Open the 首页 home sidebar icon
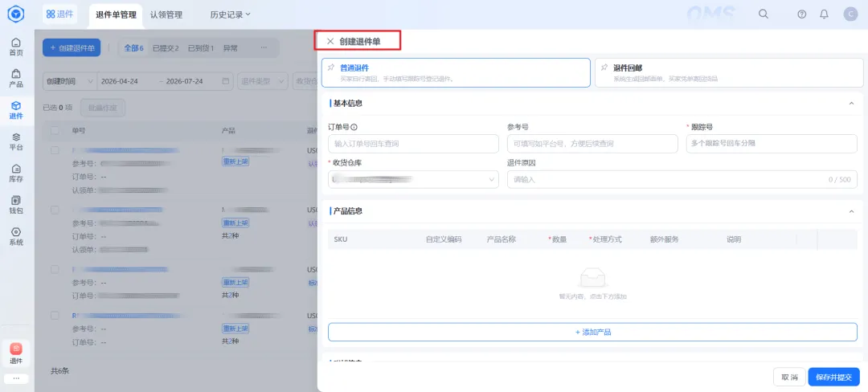 pyautogui.click(x=16, y=47)
